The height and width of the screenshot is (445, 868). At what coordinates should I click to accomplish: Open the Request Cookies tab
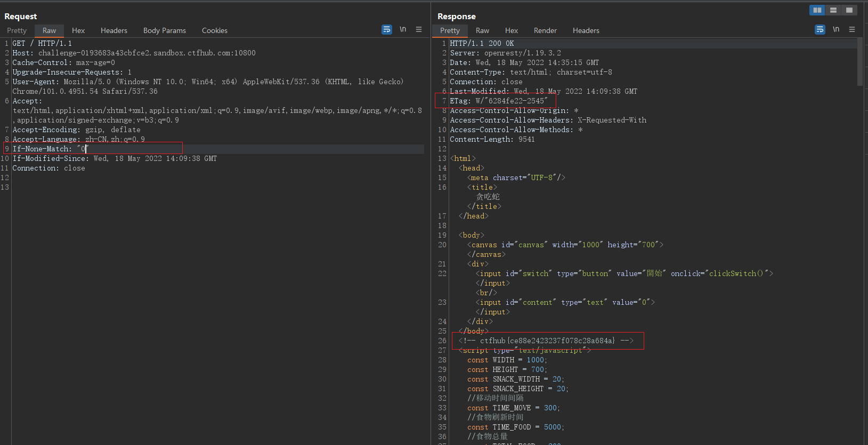coord(215,31)
